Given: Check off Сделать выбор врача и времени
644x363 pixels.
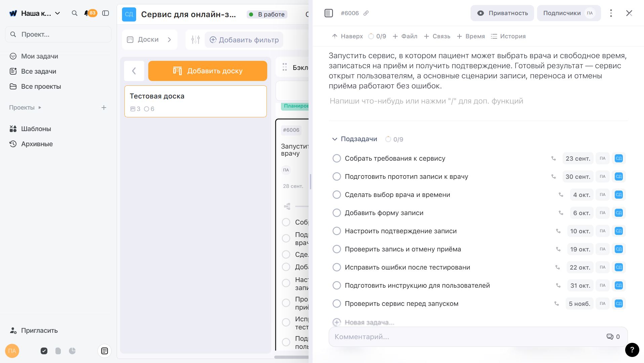Looking at the screenshot, I should point(336,195).
